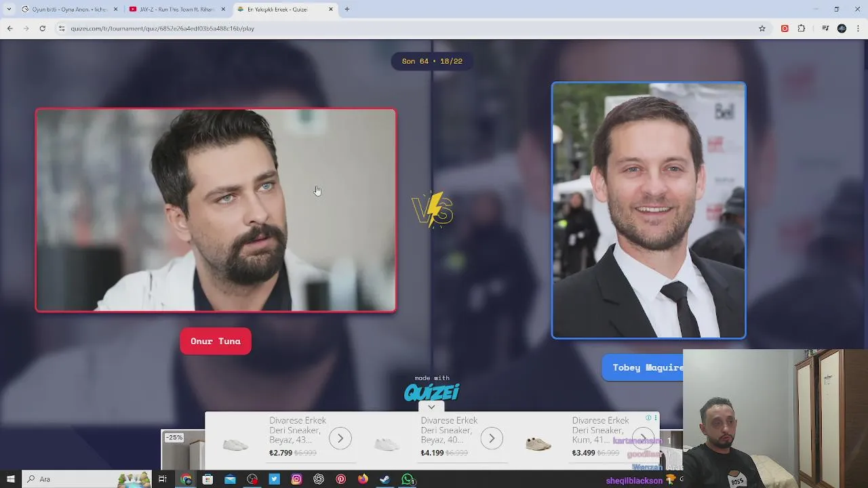The height and width of the screenshot is (488, 868).
Task: Open the Twitter taskbar icon
Action: tap(274, 479)
